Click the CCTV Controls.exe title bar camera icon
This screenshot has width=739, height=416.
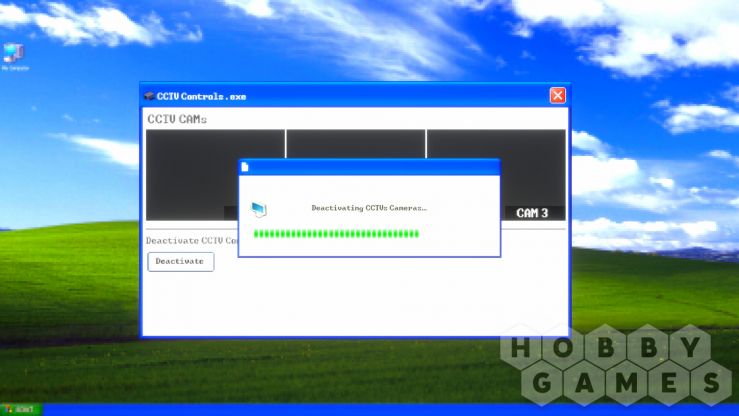(x=149, y=96)
